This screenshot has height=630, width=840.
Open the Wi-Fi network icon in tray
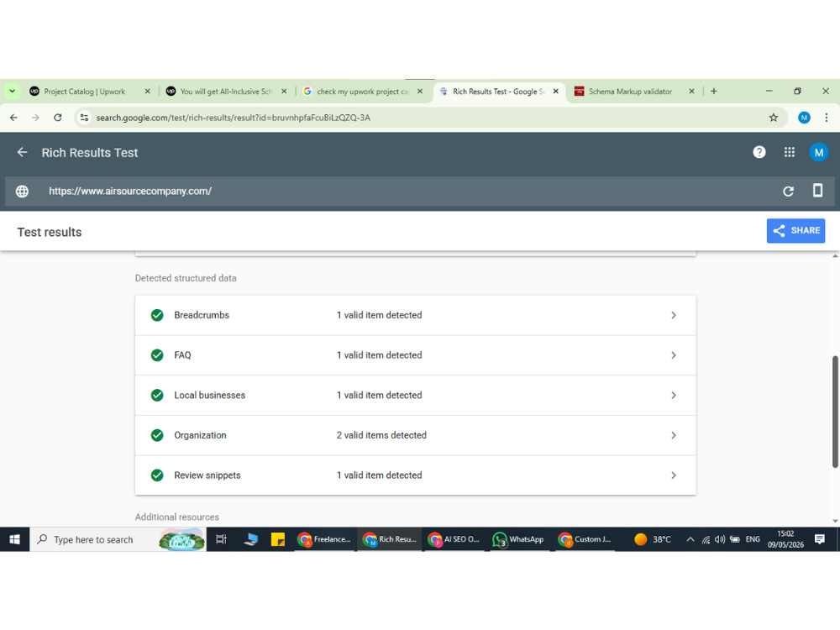coord(706,539)
